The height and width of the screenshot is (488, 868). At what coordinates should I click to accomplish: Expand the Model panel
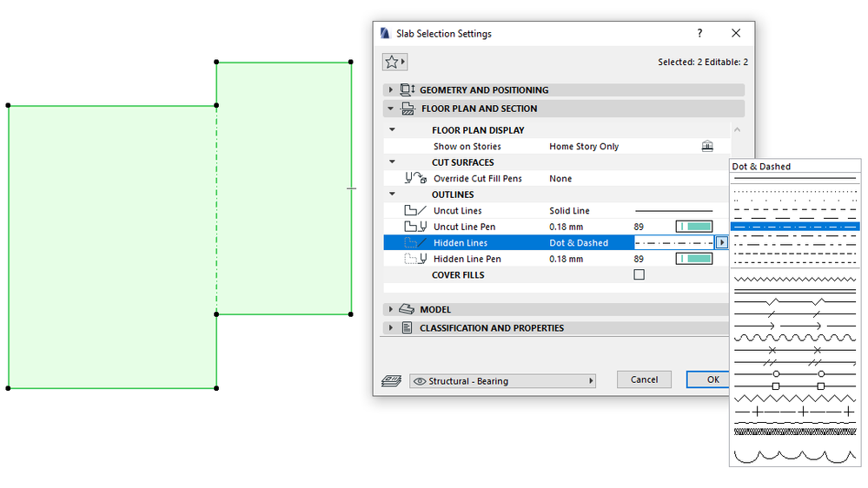click(x=391, y=309)
